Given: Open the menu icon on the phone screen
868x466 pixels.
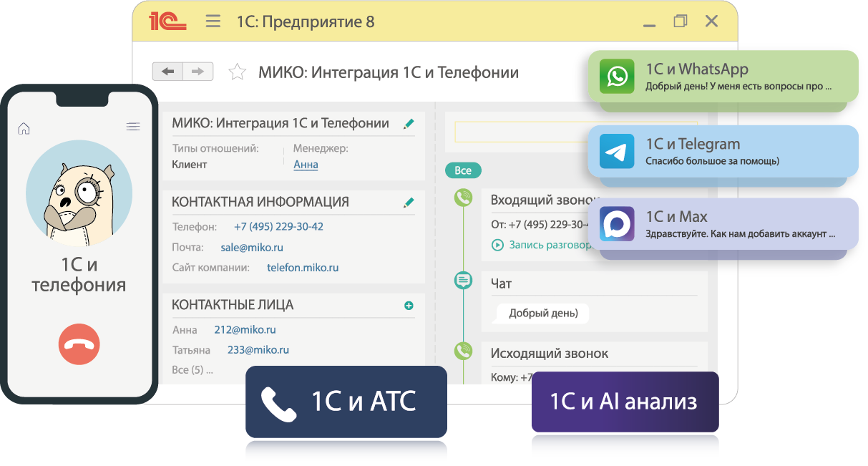Looking at the screenshot, I should click(x=133, y=126).
